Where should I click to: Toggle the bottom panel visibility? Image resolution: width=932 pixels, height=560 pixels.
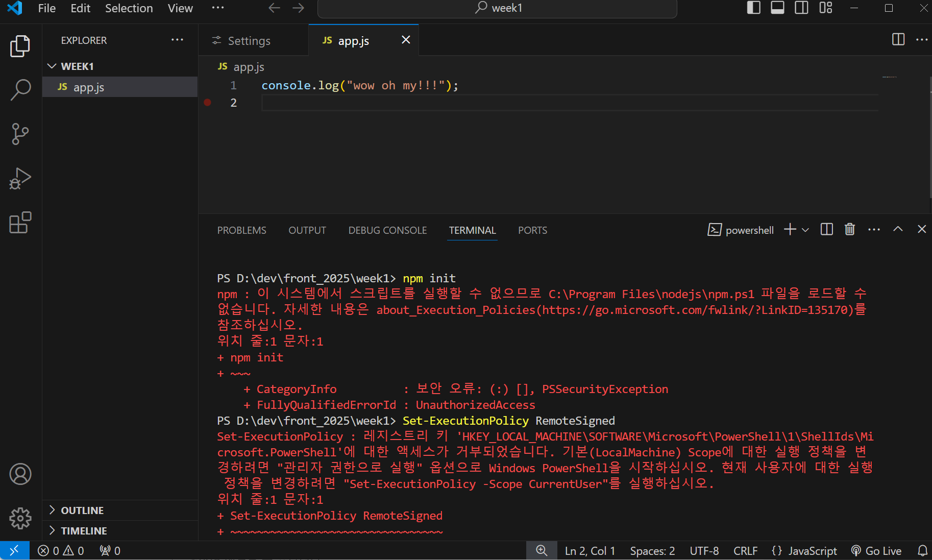click(777, 8)
